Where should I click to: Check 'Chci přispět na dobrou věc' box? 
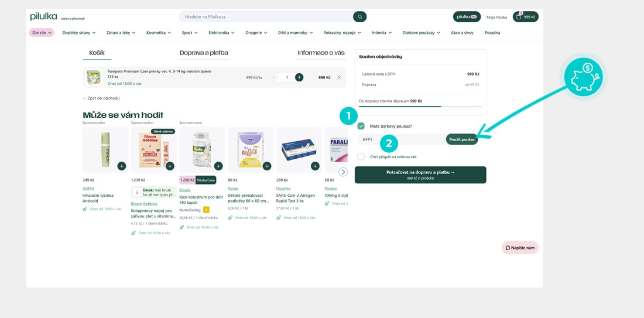click(x=361, y=157)
